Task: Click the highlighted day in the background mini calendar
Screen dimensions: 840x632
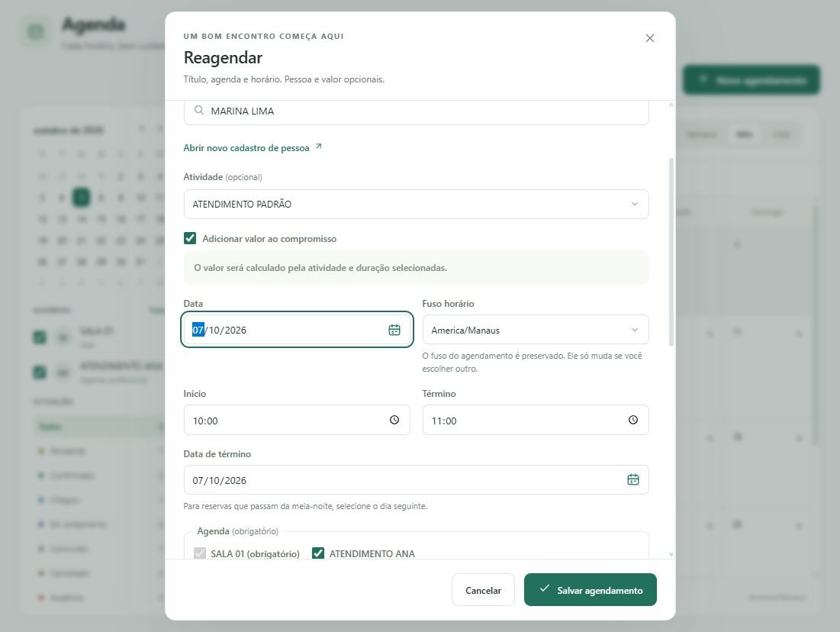Action: (81, 197)
